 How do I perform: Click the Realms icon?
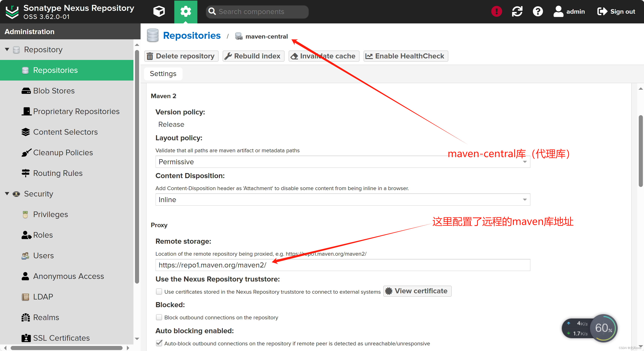click(x=25, y=317)
